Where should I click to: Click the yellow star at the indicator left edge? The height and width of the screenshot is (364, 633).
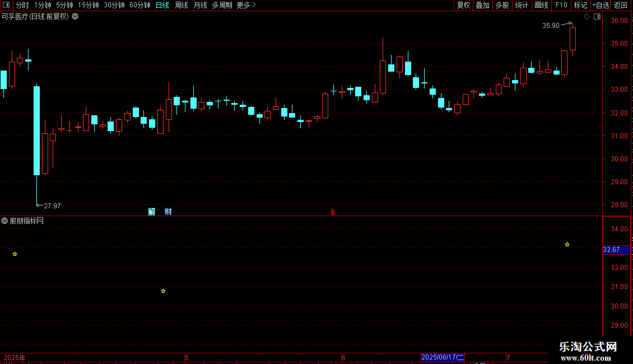point(15,254)
